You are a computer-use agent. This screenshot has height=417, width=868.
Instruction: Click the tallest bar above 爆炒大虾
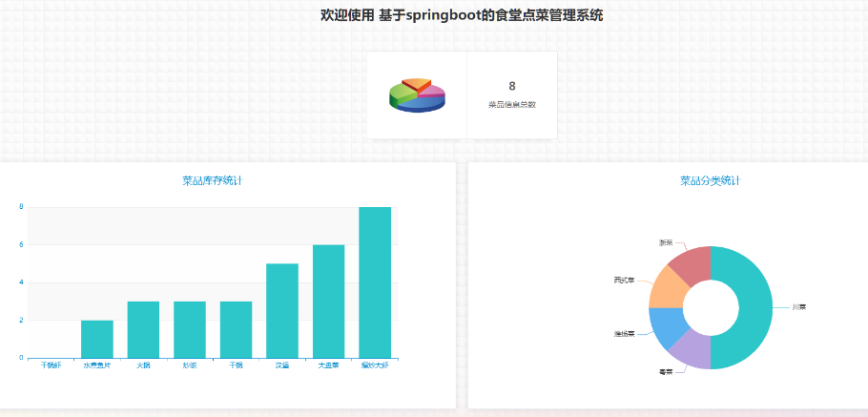click(x=375, y=282)
